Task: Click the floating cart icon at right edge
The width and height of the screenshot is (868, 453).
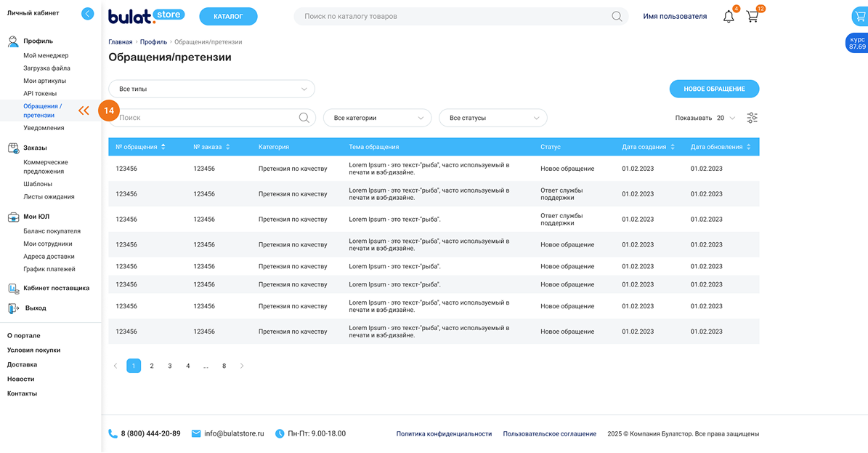Action: click(x=859, y=17)
